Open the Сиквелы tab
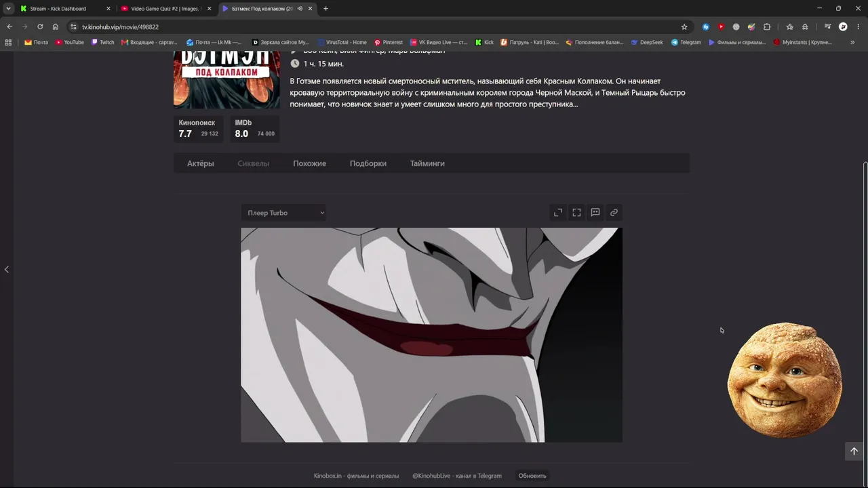Image resolution: width=868 pixels, height=488 pixels. 254,163
